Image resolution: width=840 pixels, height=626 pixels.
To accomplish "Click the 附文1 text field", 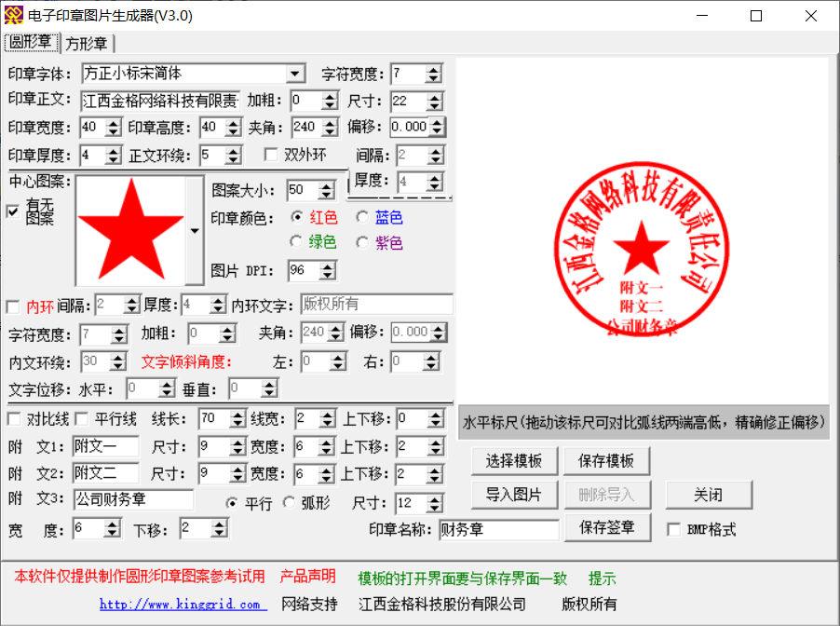I will (105, 446).
